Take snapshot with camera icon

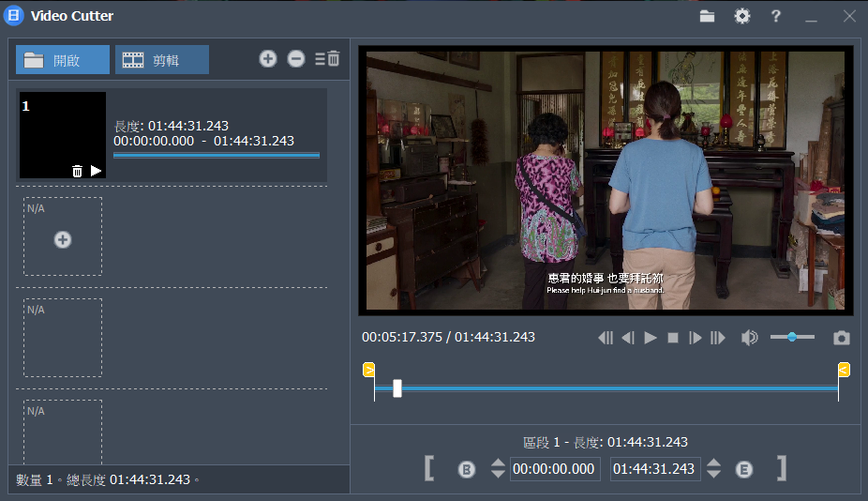[x=842, y=338]
